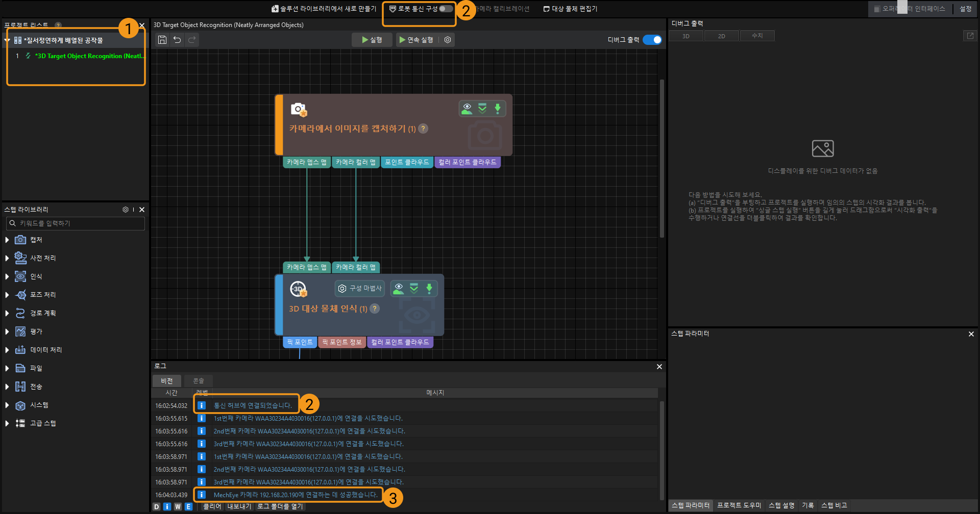Open log folder with 로그 폴더를 열기
The height and width of the screenshot is (514, 980).
[x=280, y=506]
